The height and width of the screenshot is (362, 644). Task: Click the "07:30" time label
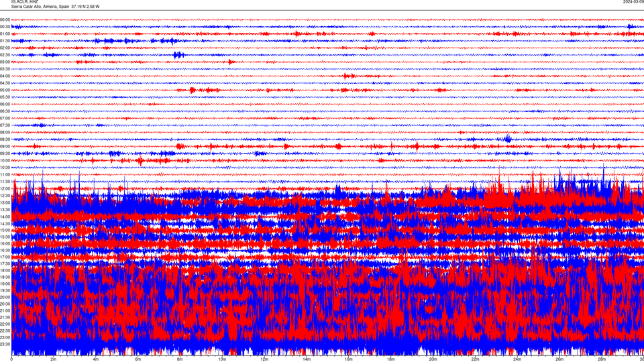click(5, 125)
